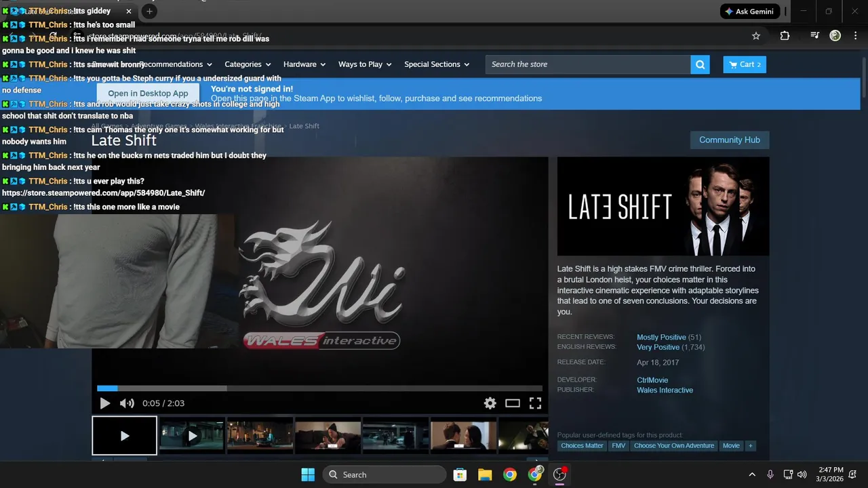Select the thumbnail of a woman at a table

point(328,436)
